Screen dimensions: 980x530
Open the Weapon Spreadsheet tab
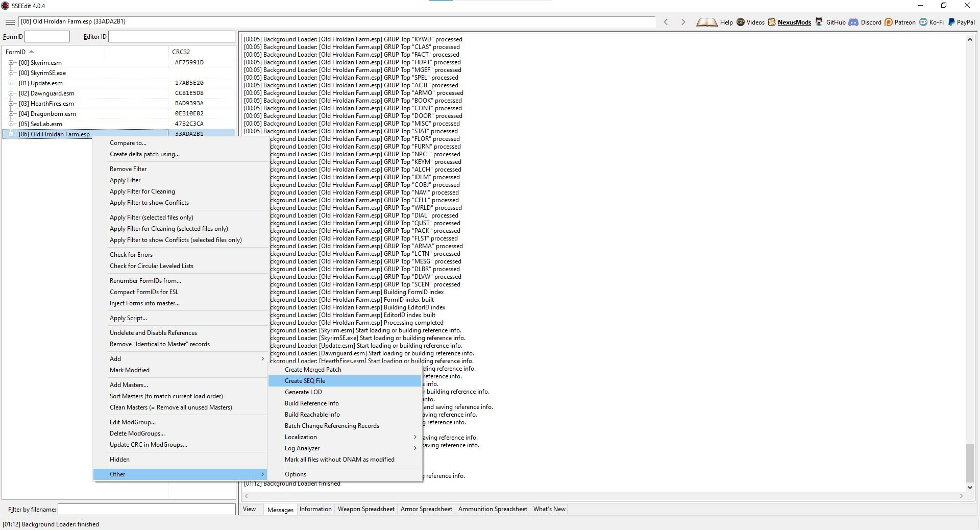point(366,509)
